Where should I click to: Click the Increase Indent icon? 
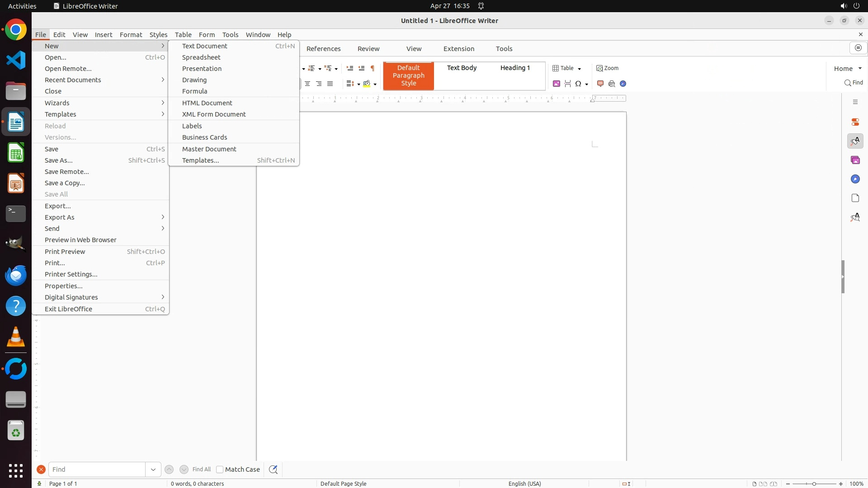click(349, 68)
